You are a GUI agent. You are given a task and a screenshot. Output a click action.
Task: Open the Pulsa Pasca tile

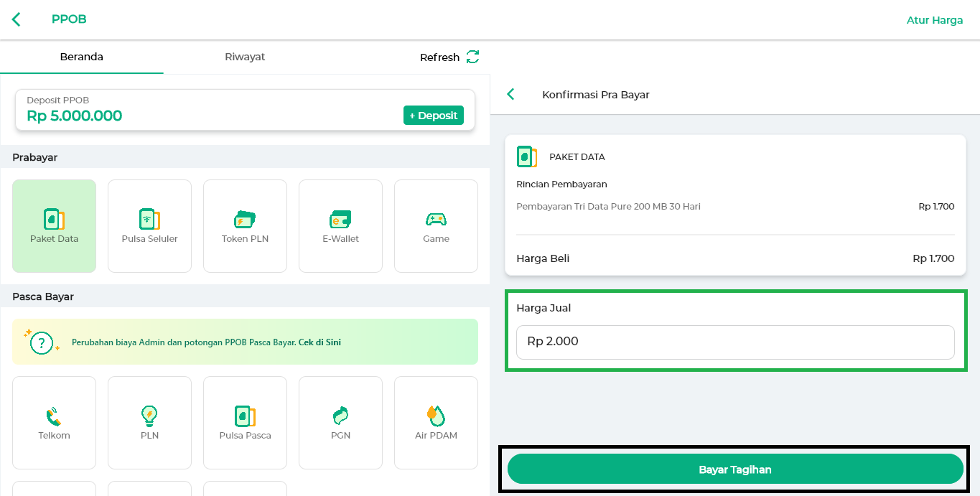tap(245, 423)
